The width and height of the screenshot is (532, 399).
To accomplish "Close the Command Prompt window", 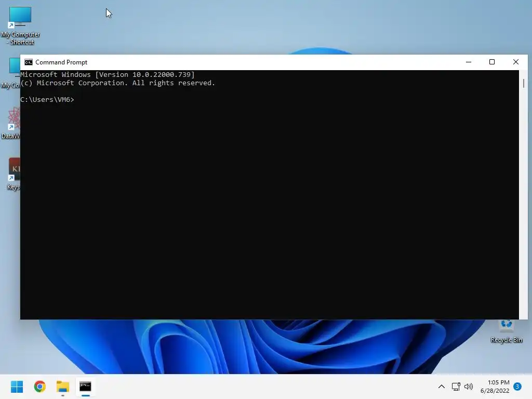I will coord(516,62).
